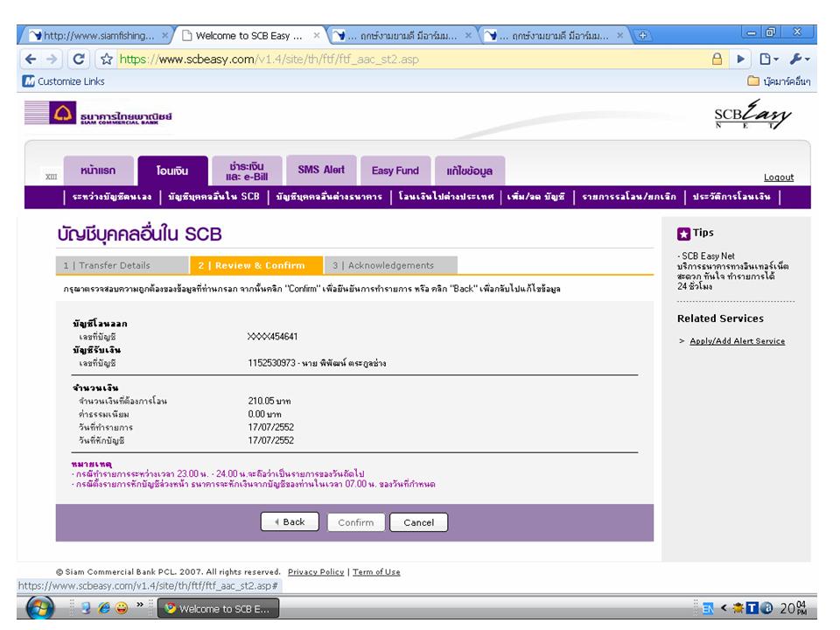Click transfer amount 210.05 บาท
Image resolution: width=840 pixels, height=630 pixels.
[x=269, y=401]
